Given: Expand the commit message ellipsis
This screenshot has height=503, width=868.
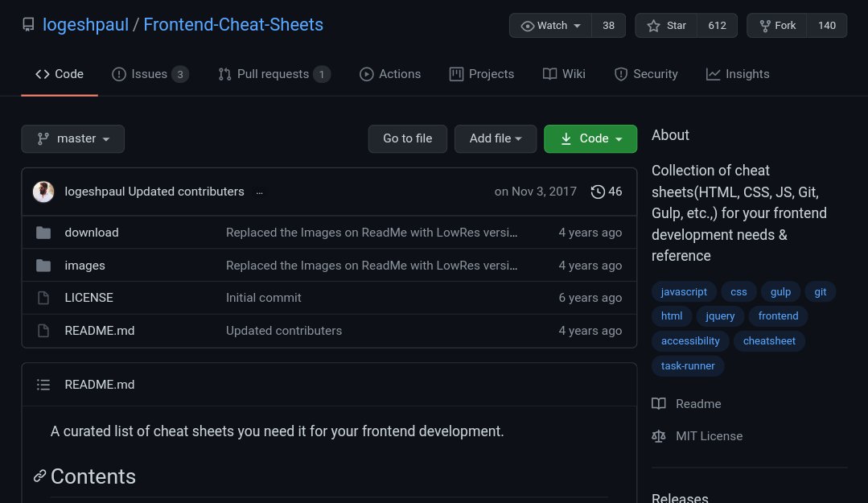Looking at the screenshot, I should coord(259,192).
